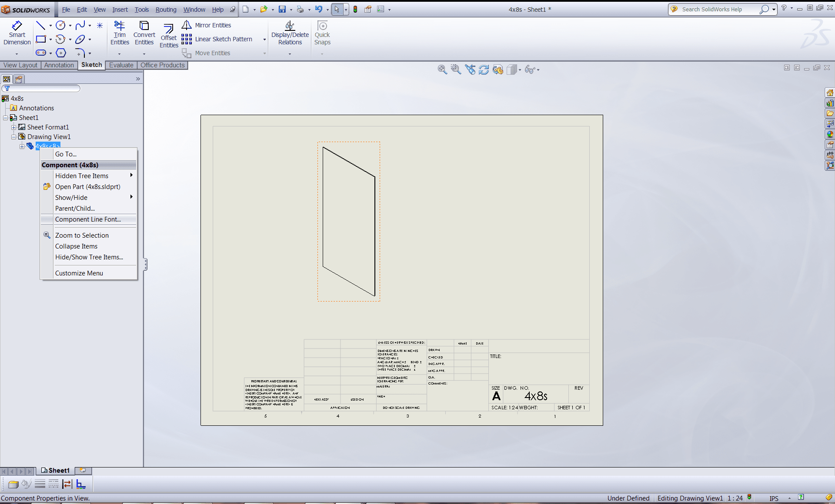Click the Undo icon
Viewport: 835px width, 504px height.
pyautogui.click(x=319, y=10)
